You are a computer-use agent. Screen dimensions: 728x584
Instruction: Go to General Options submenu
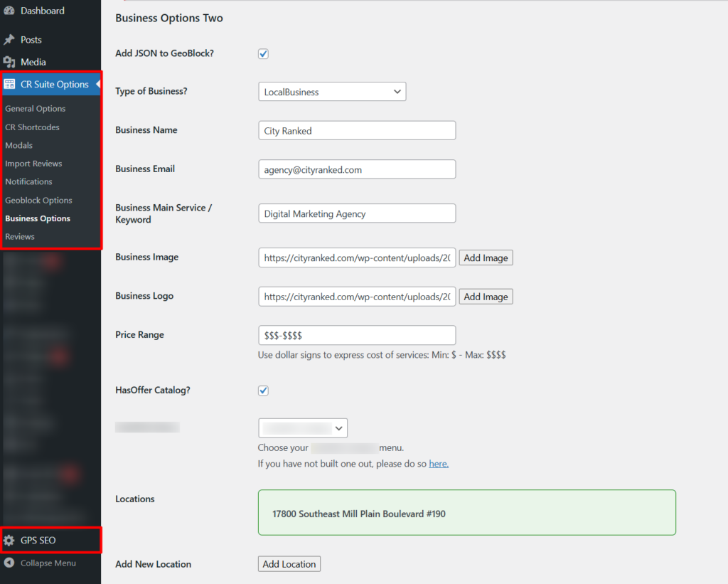(36, 109)
